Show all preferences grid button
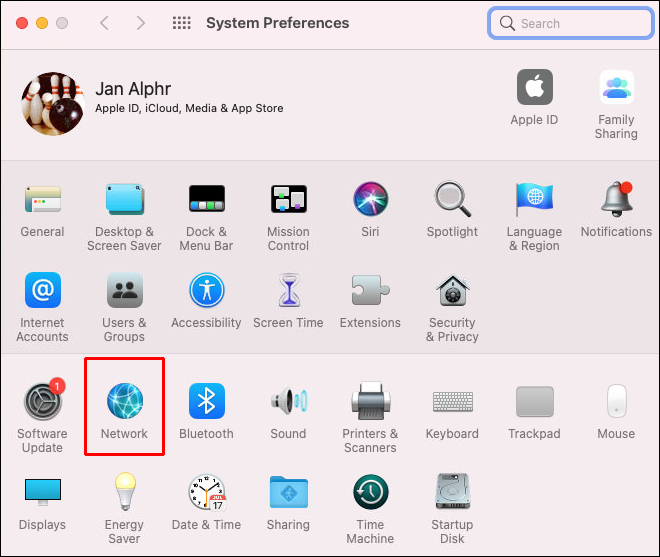The width and height of the screenshot is (660, 557). tap(181, 23)
